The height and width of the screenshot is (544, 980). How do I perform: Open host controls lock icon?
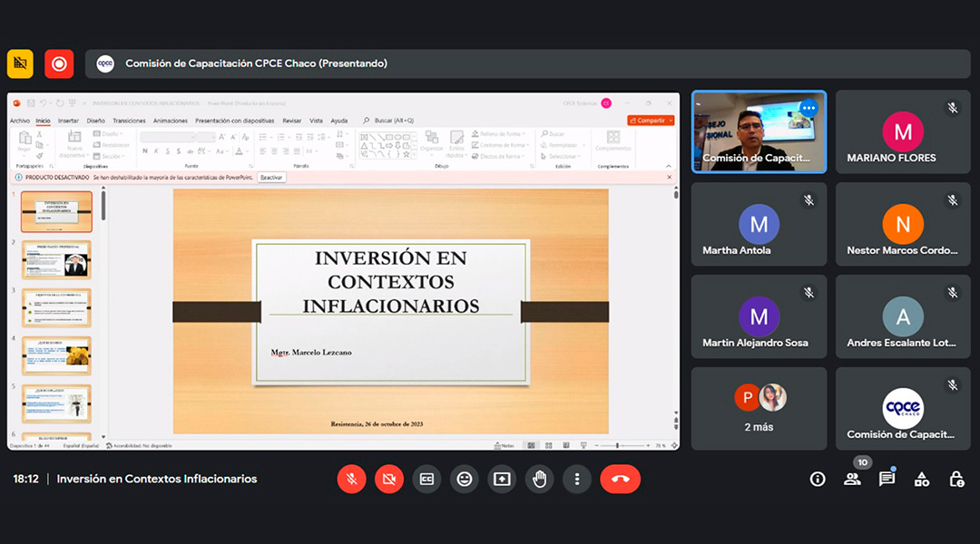pyautogui.click(x=956, y=479)
